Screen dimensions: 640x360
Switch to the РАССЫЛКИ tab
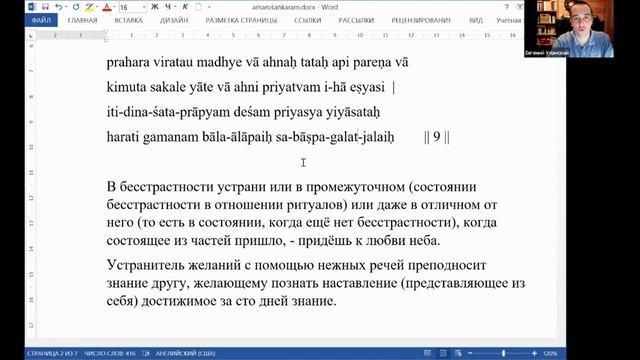[356, 20]
